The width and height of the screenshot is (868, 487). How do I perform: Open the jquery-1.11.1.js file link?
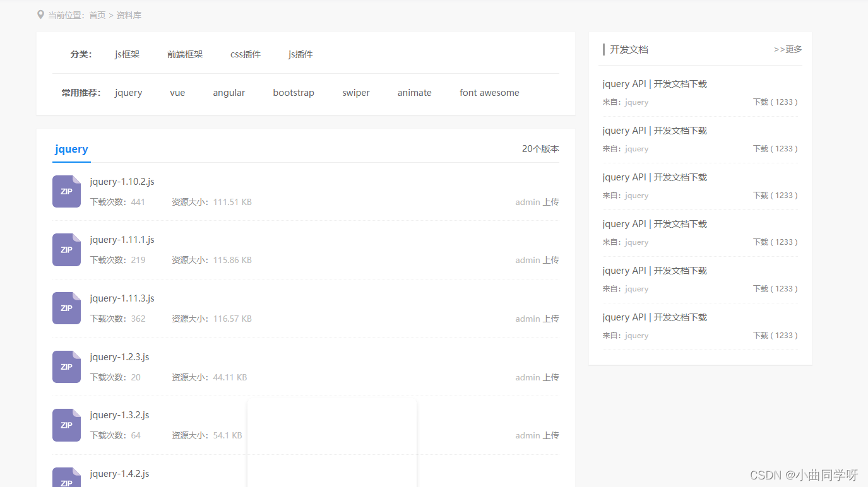click(122, 240)
